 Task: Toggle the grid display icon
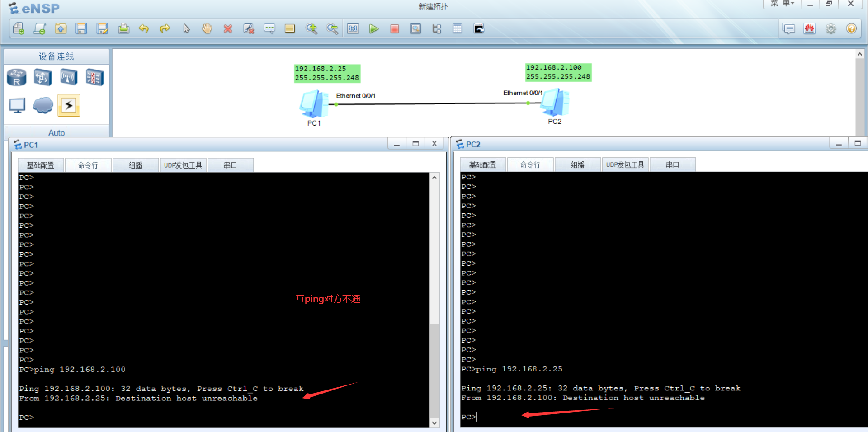click(x=458, y=29)
